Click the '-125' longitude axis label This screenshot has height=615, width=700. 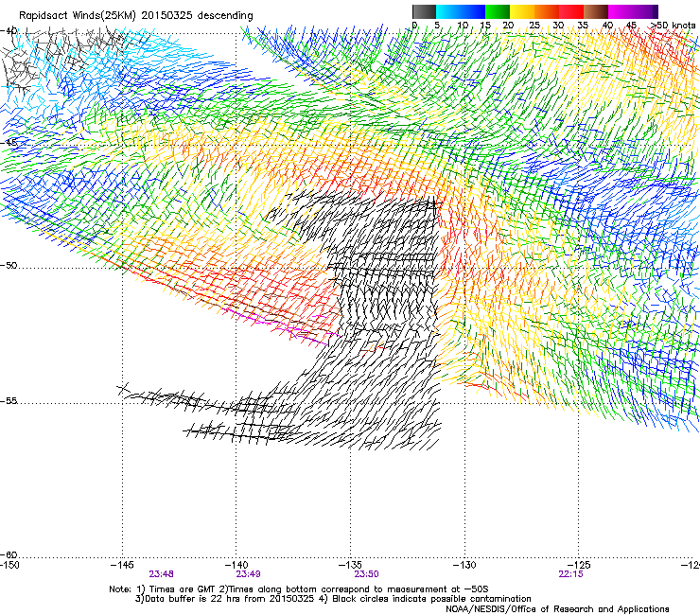click(579, 565)
